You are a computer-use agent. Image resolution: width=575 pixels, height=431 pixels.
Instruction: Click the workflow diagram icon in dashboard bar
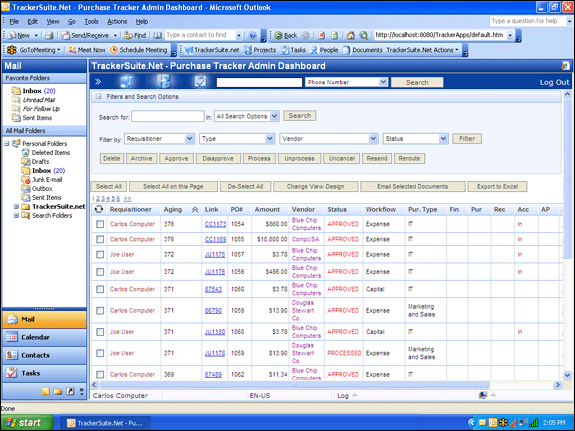pos(164,81)
